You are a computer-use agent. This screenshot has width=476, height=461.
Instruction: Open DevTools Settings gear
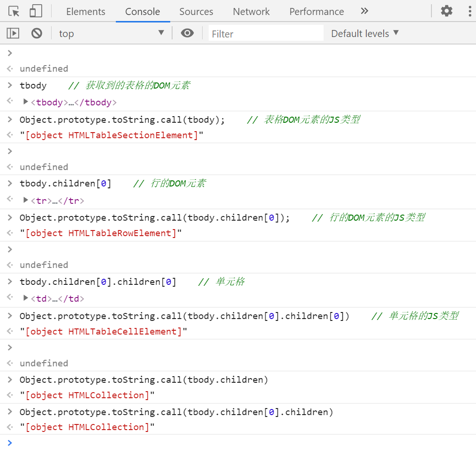click(x=446, y=11)
